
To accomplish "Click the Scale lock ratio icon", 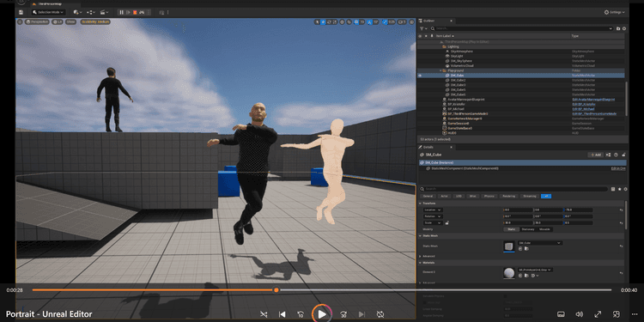I will tap(447, 222).
